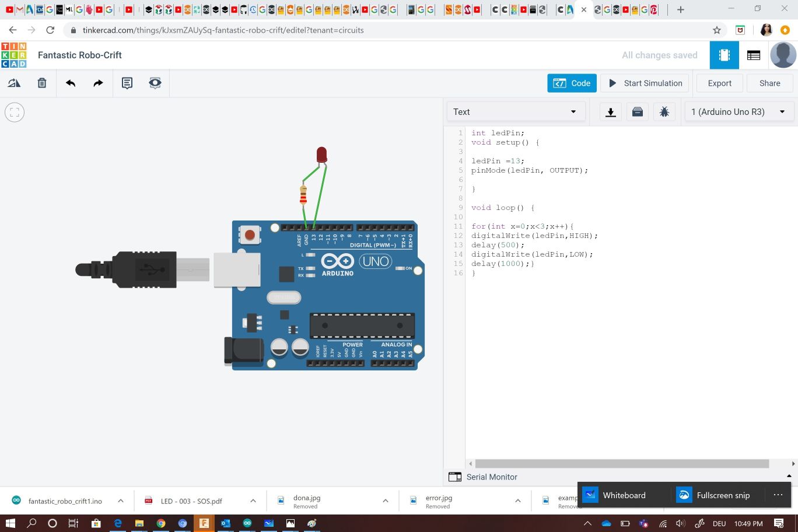The image size is (798, 532).
Task: Click the code editor horizontal scrollbar
Action: (622, 464)
